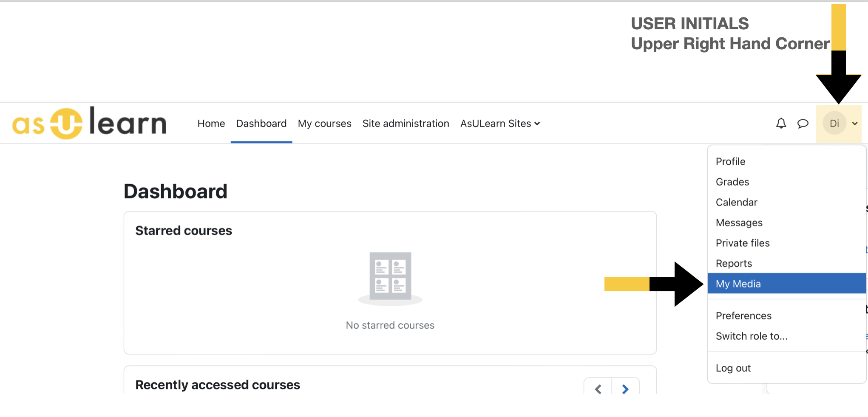Open the My courses tab
Image resolution: width=868 pixels, height=417 pixels.
[324, 124]
